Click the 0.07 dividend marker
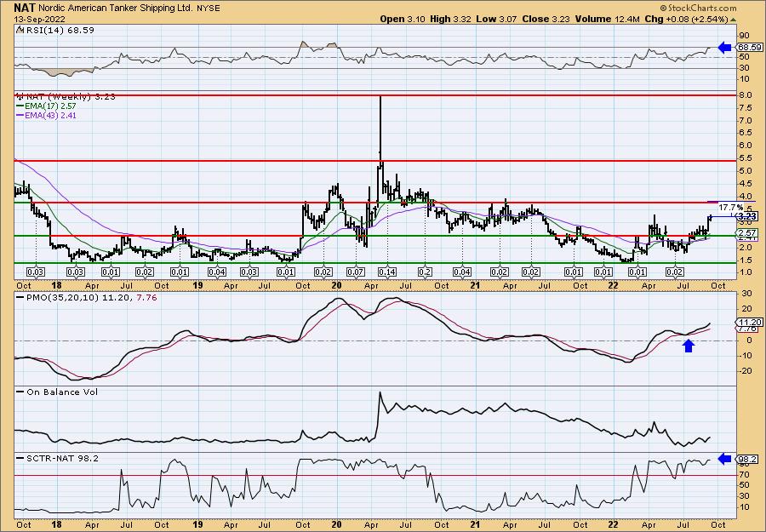 point(355,272)
